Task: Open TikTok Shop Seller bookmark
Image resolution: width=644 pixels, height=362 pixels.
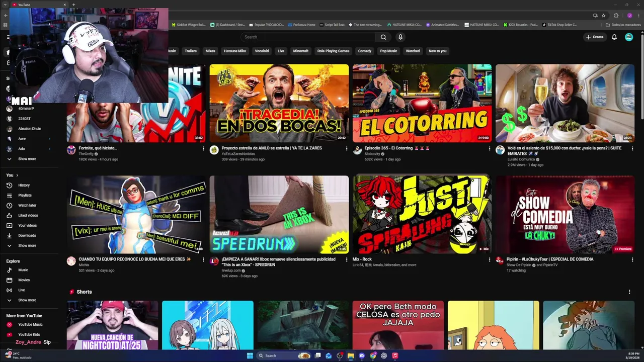Action: pyautogui.click(x=559, y=25)
